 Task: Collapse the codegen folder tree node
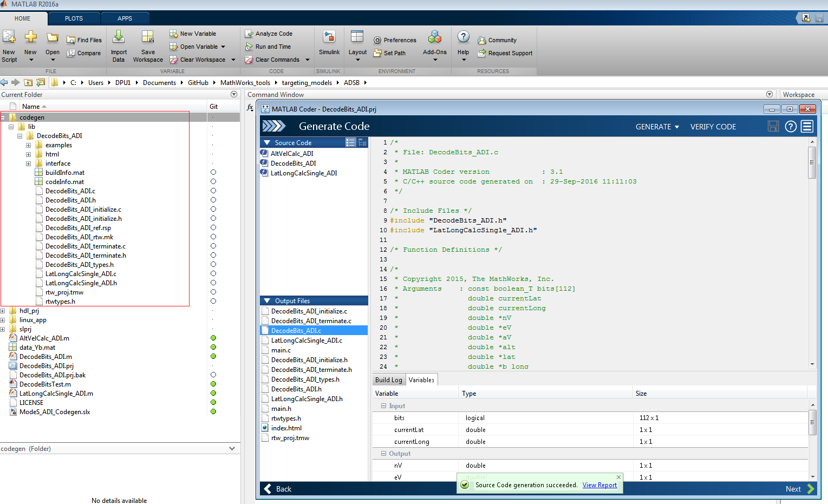[x=3, y=117]
